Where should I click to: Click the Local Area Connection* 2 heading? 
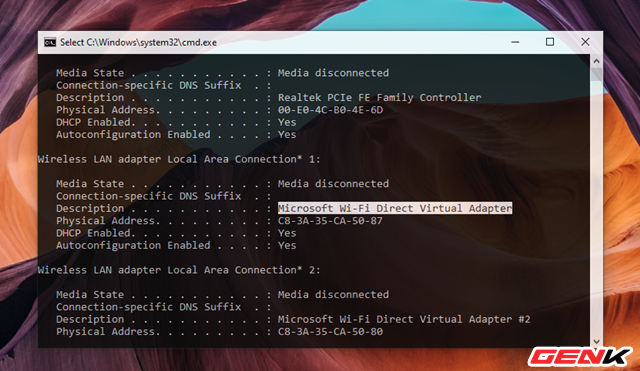(x=179, y=270)
